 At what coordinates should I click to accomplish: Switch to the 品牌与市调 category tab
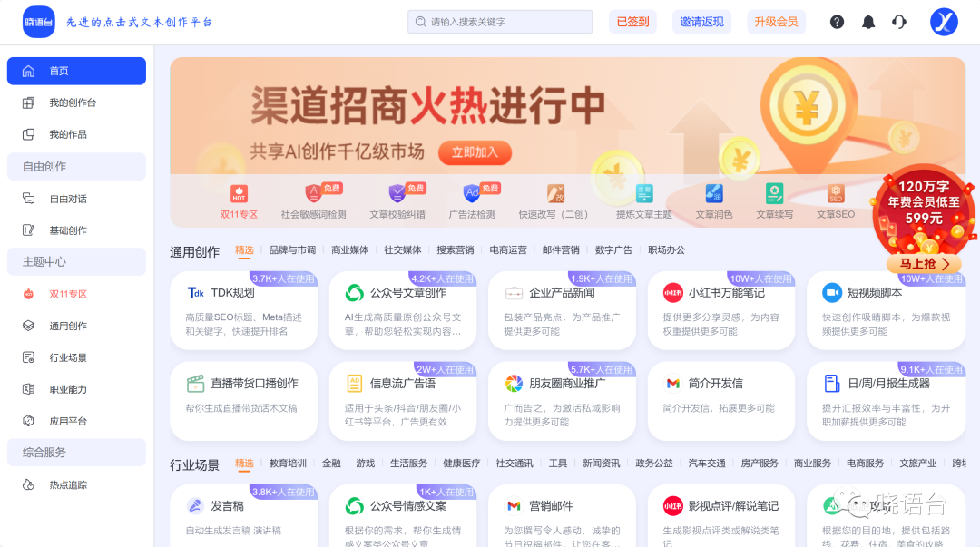pos(293,249)
